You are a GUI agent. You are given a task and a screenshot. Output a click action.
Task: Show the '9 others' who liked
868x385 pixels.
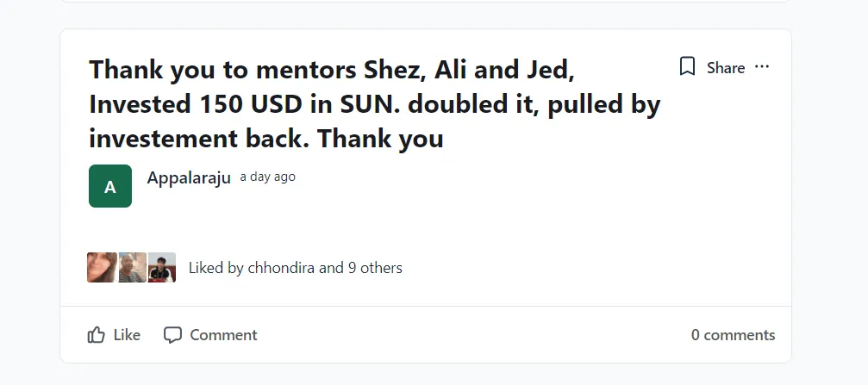coord(375,268)
